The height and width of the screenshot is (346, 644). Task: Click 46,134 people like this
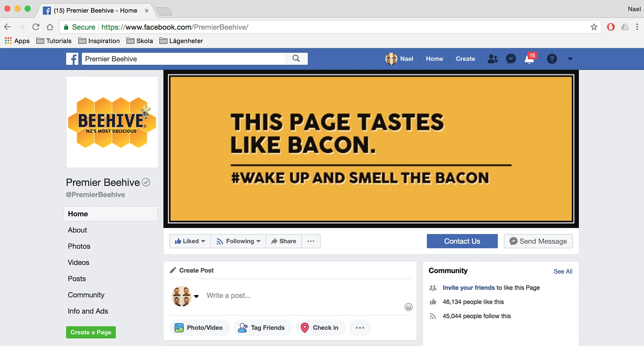pos(473,302)
